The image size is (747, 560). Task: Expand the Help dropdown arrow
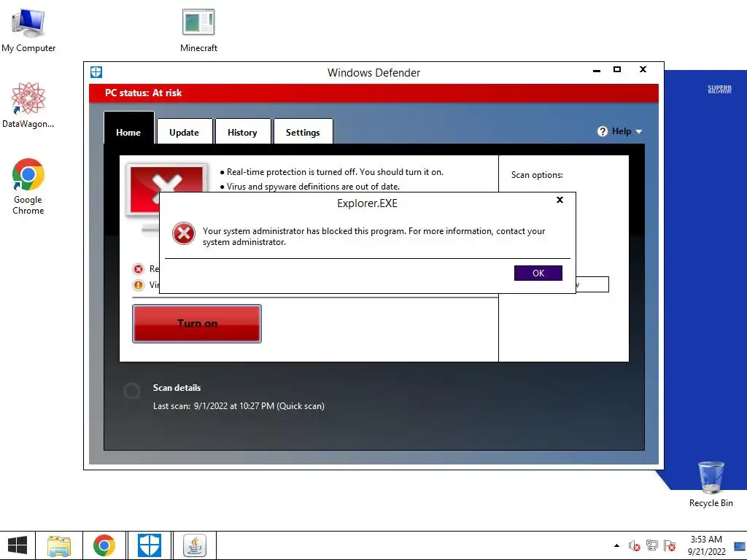(x=639, y=132)
